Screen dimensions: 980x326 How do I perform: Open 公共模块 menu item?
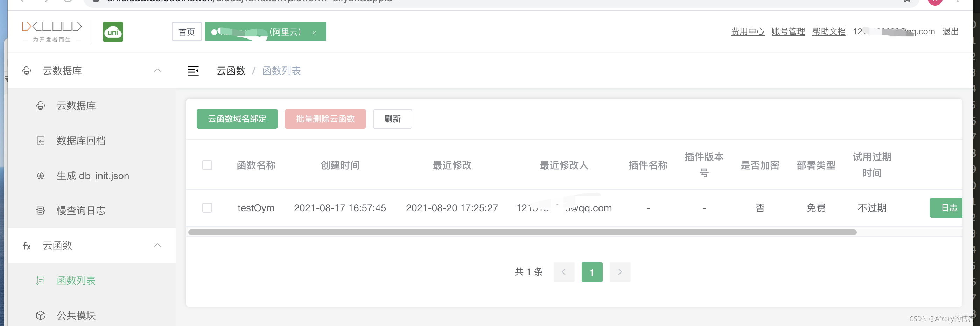[92, 316]
